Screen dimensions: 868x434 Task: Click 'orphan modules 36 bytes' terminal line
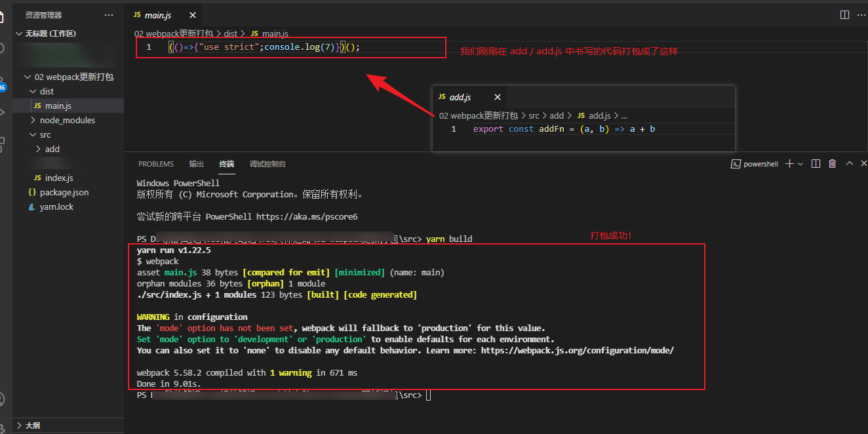[231, 283]
